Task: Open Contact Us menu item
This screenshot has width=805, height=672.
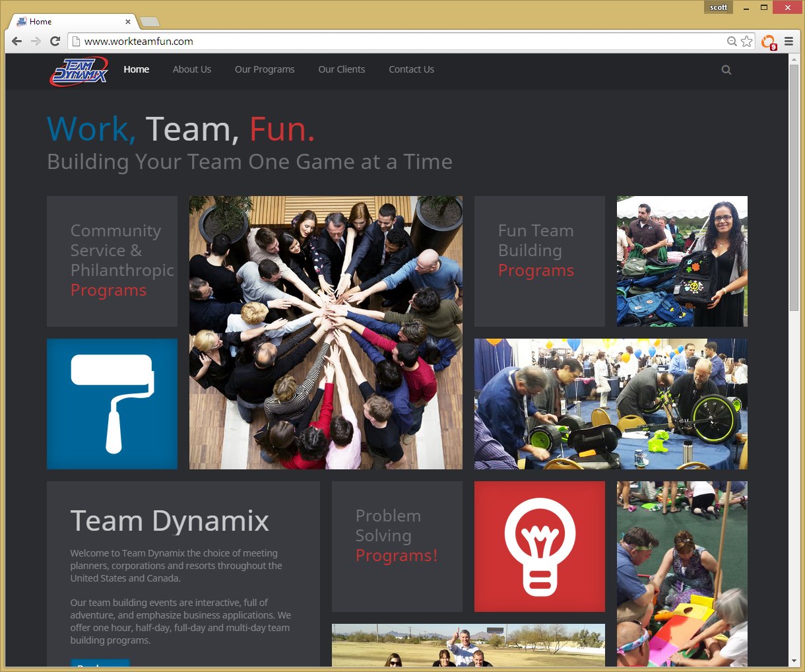Action: (x=411, y=69)
